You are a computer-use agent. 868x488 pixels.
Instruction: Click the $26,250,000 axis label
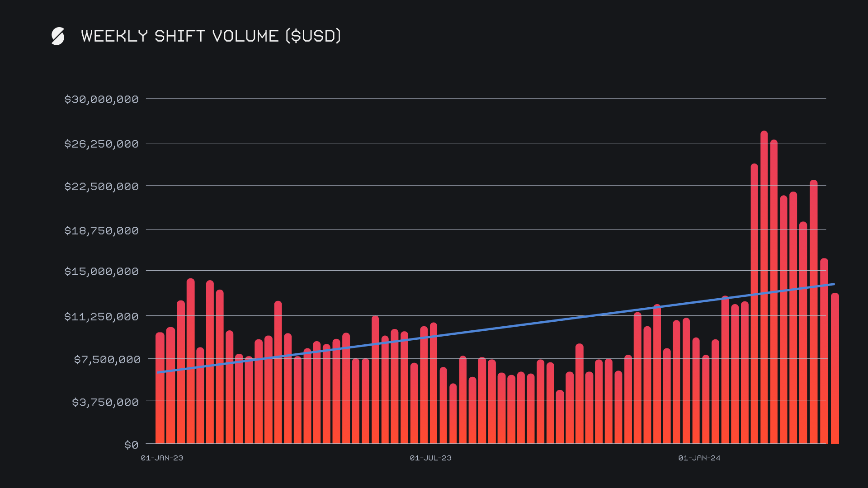(x=101, y=144)
